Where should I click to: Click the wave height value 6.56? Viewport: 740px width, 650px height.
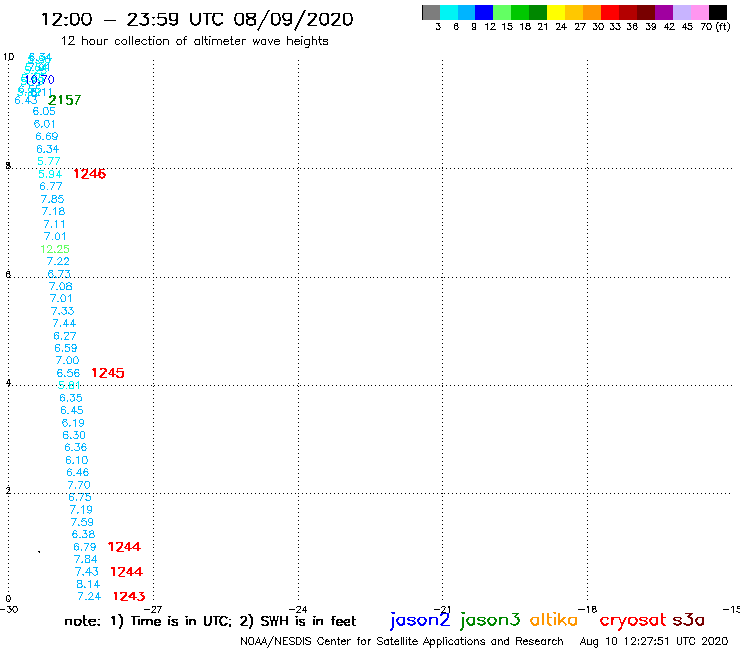click(68, 373)
